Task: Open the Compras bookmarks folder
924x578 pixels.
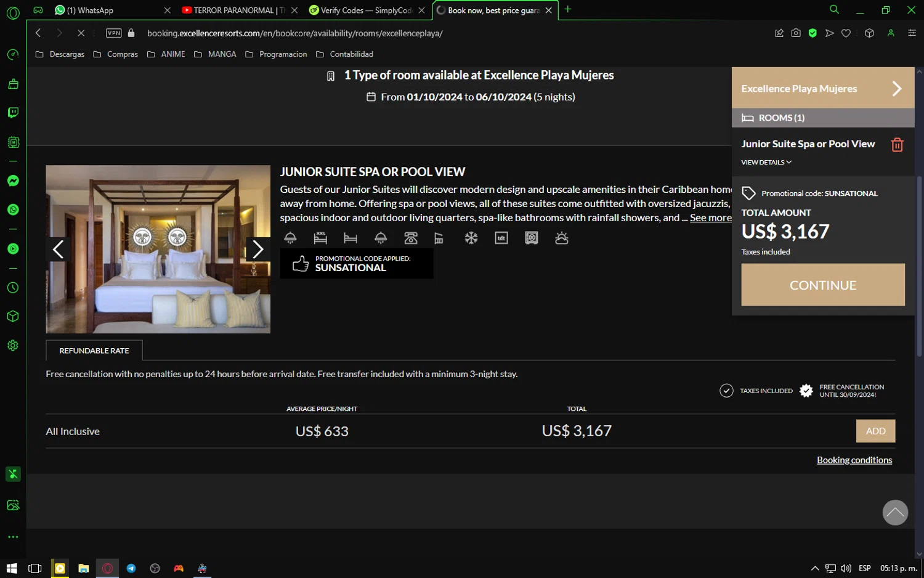Action: [x=116, y=54]
